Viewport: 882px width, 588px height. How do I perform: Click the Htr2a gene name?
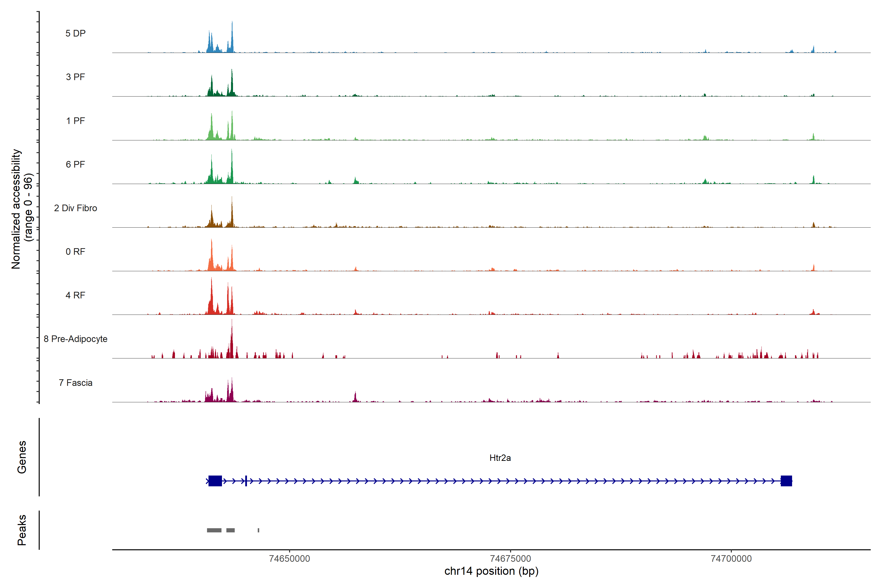click(500, 458)
